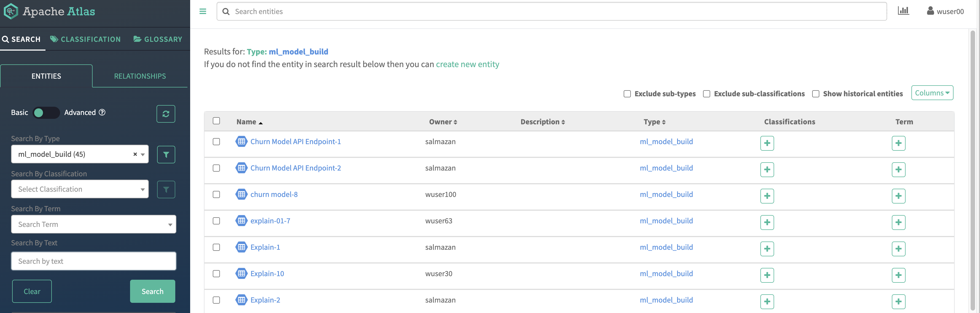Add classification to Explain-10 row

767,275
